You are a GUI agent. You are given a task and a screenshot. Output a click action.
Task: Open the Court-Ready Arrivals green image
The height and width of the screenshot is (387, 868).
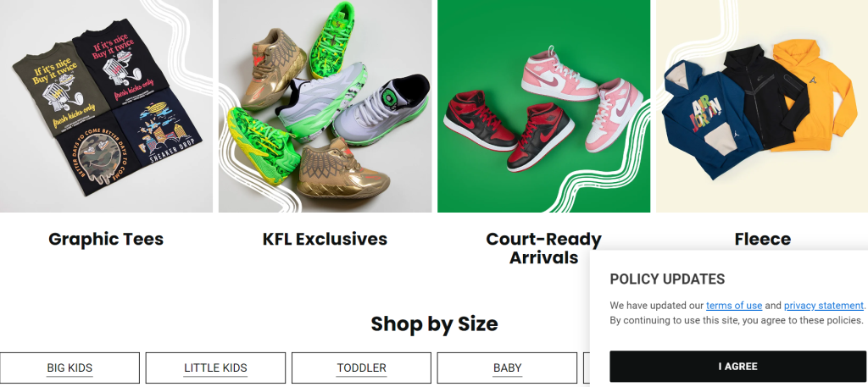click(543, 106)
